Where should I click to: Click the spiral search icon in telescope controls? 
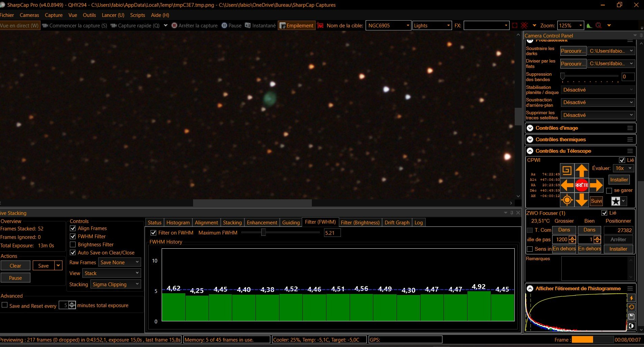tap(567, 170)
